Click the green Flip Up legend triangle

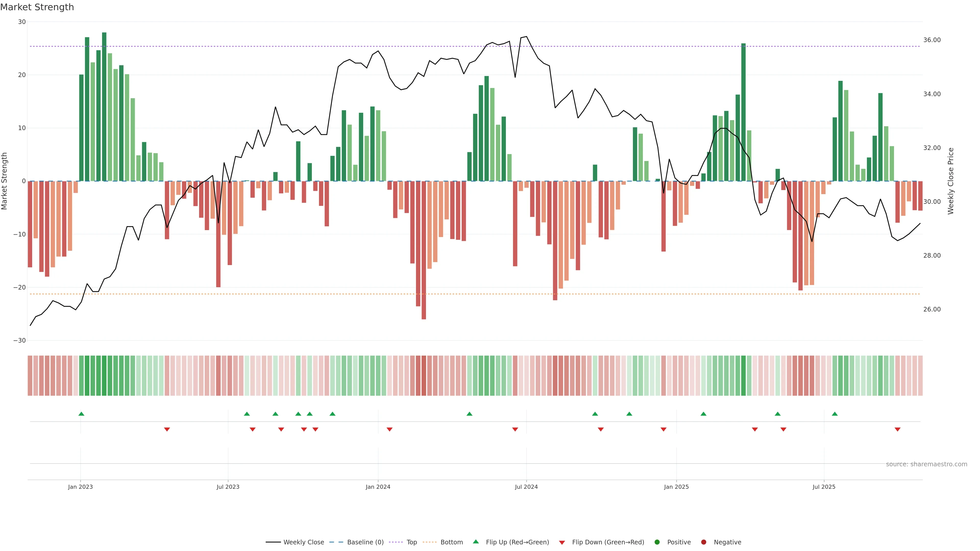[x=475, y=542]
